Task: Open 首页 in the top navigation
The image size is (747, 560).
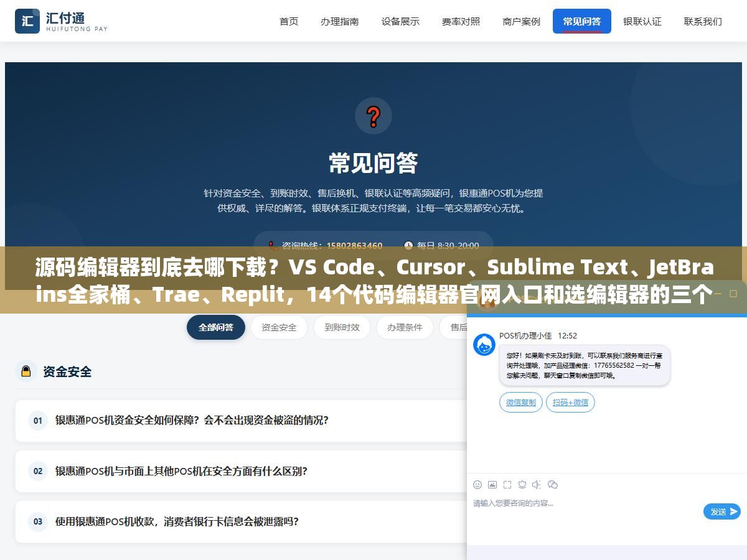Action: tap(289, 21)
